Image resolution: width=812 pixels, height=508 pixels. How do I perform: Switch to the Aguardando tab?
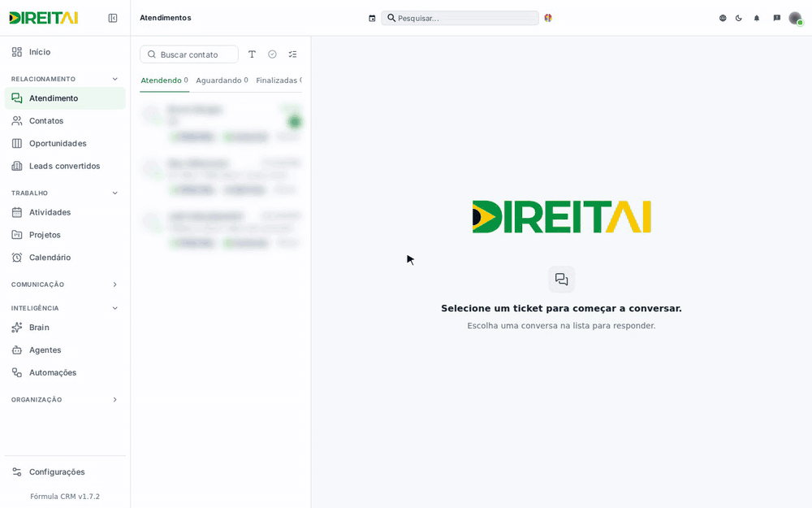[222, 80]
